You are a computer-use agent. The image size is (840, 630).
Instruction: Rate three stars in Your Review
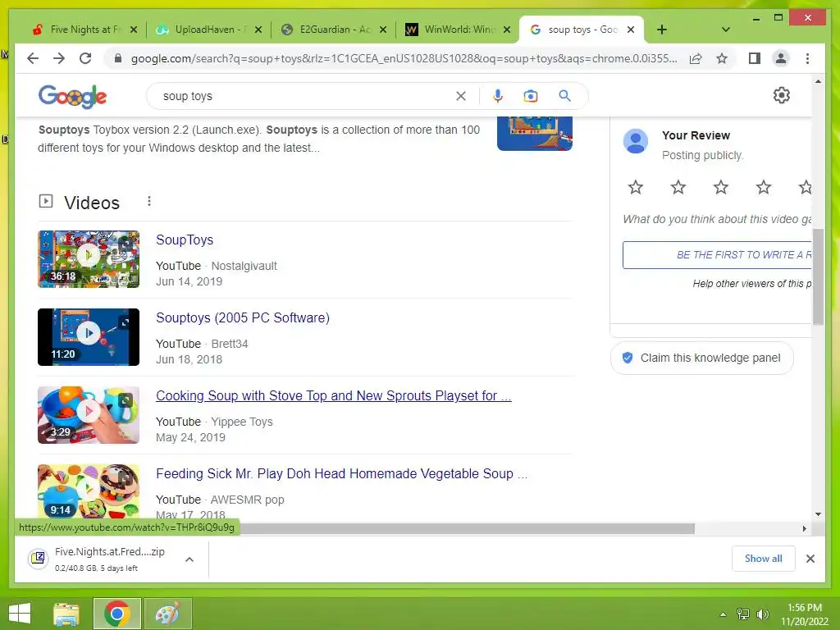pyautogui.click(x=720, y=187)
